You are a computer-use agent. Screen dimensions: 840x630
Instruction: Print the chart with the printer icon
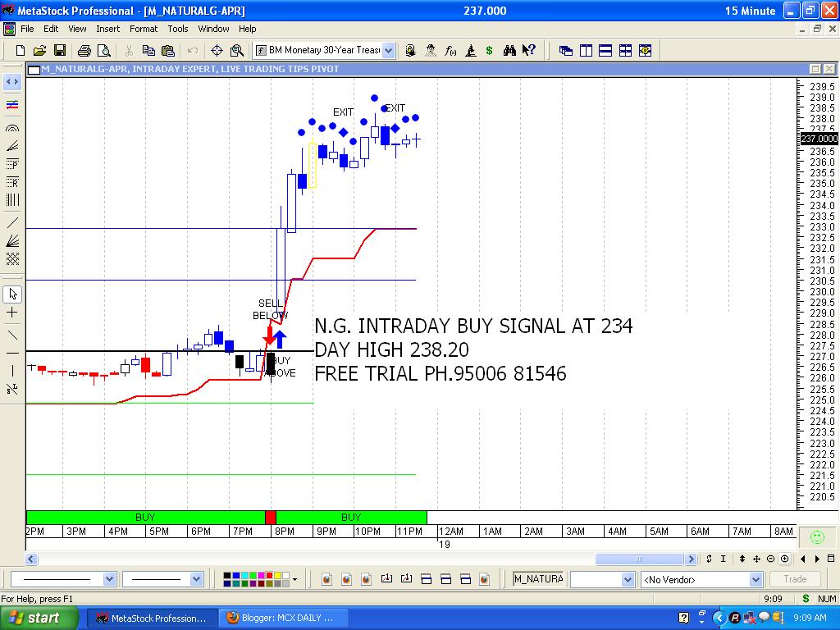coord(84,50)
